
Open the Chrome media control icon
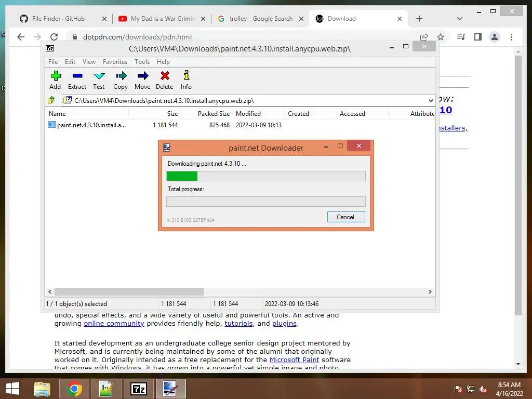tap(461, 37)
